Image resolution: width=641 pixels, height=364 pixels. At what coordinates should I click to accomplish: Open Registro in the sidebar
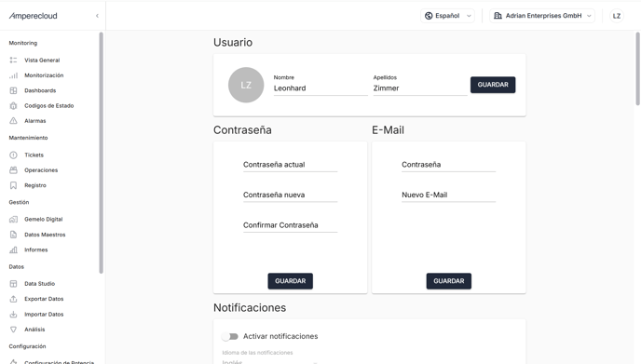[35, 185]
